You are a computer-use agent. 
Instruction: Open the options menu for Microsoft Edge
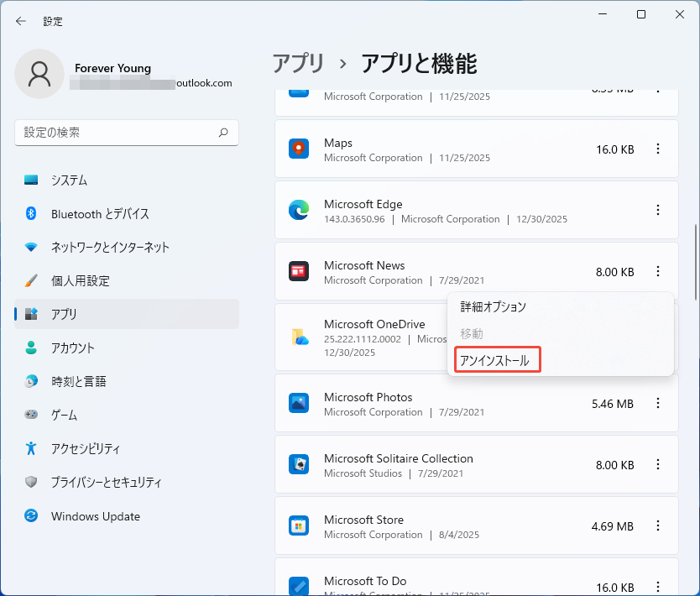click(x=658, y=210)
